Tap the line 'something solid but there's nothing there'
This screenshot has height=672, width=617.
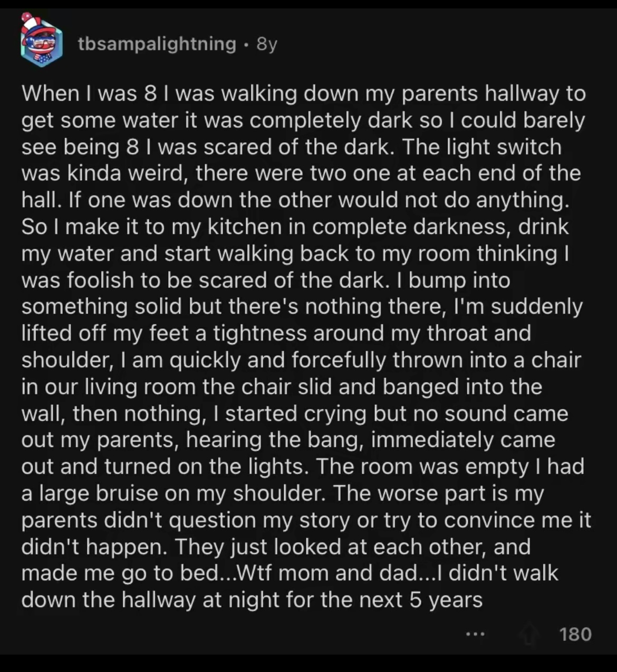302,306
